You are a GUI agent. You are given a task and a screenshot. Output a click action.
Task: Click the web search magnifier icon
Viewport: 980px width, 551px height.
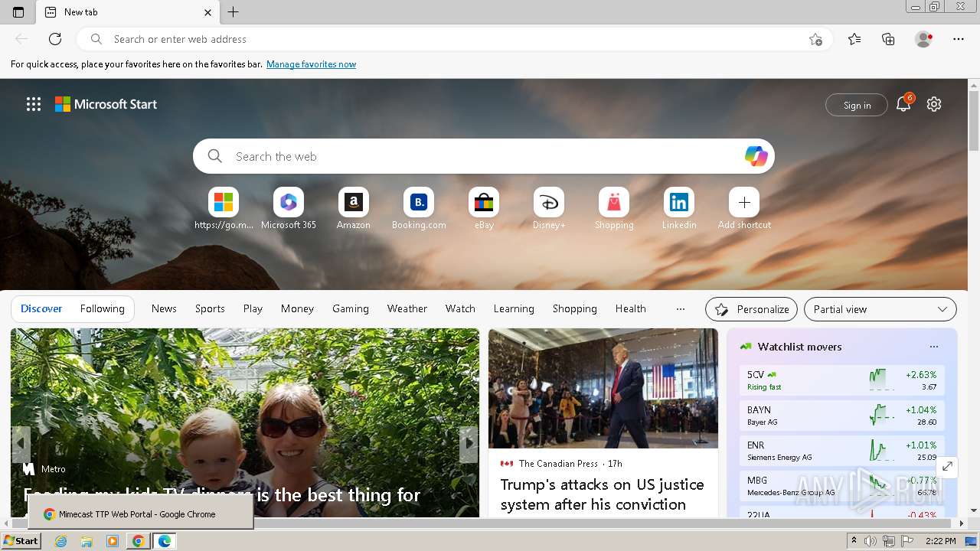point(215,156)
